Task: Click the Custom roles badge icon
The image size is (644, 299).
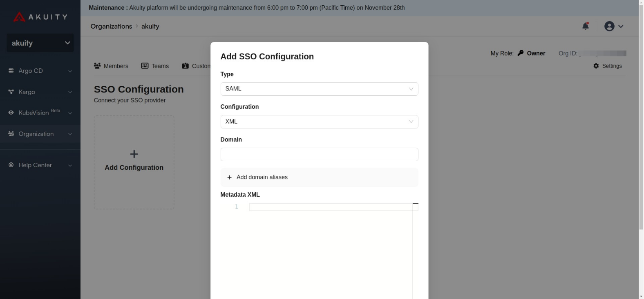Action: [186, 66]
